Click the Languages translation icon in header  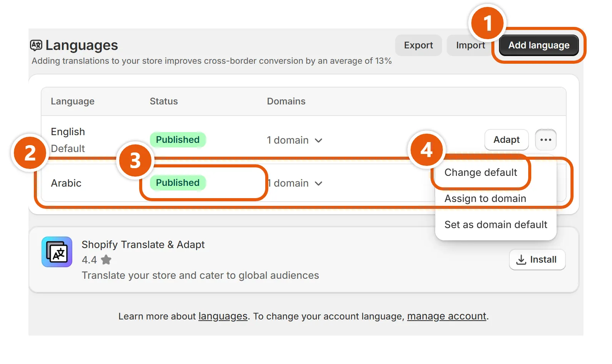[36, 45]
